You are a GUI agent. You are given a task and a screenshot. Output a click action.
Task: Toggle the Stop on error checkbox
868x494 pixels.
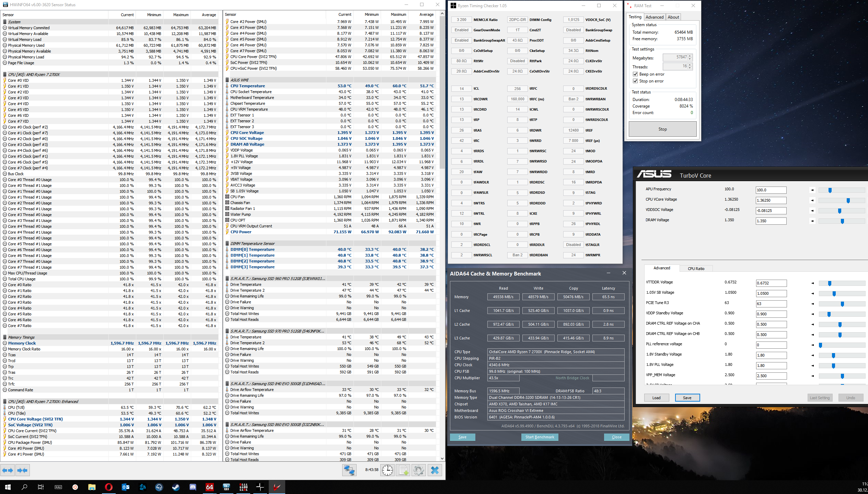click(635, 81)
